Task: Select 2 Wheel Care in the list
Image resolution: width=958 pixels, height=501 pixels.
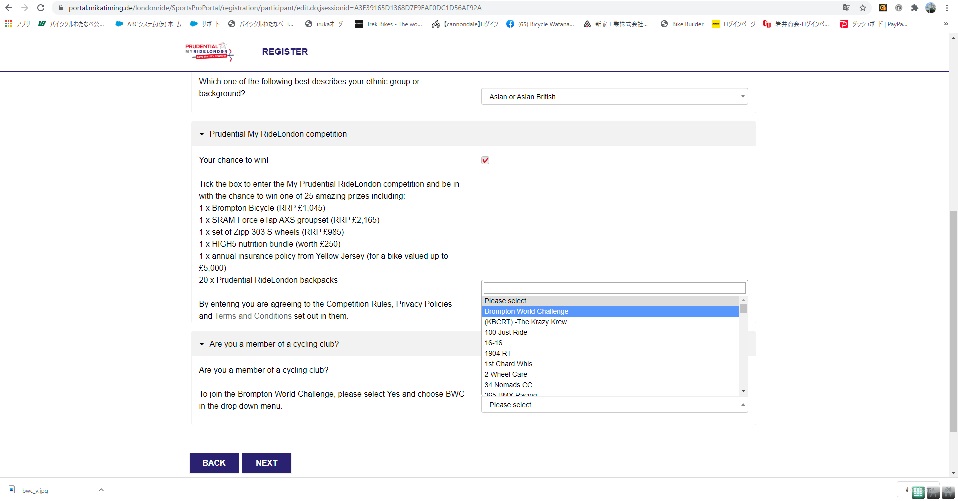Action: [611, 374]
